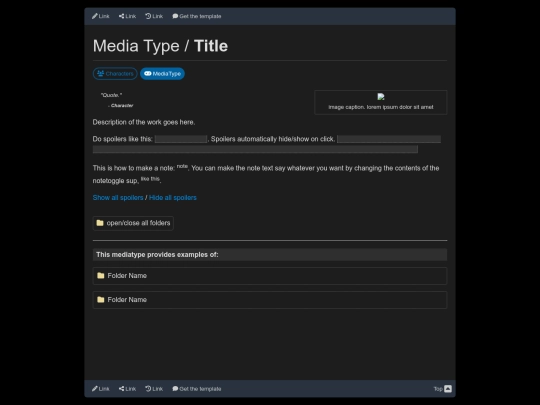This screenshot has width=540, height=405.
Task: Reveal the first short spoiler box
Action: tap(181, 139)
